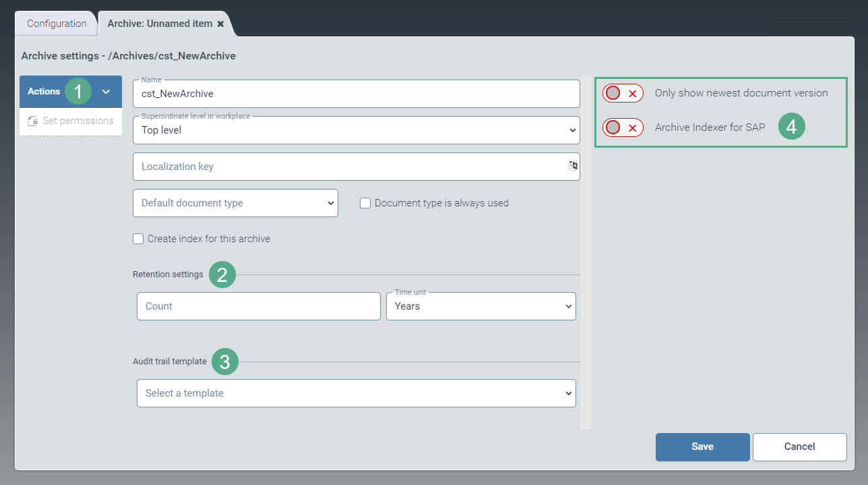This screenshot has width=868, height=485.
Task: Tick Create index for this archive checkbox
Action: click(139, 239)
